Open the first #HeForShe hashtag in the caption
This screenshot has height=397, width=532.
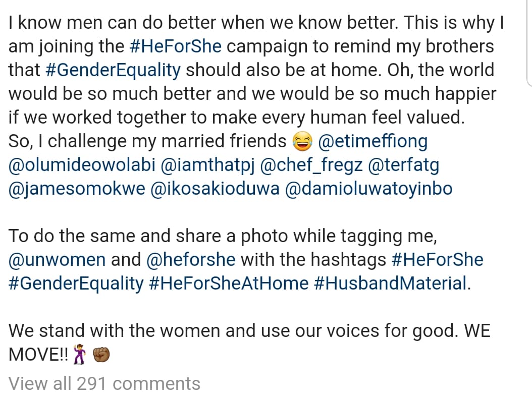[x=176, y=46]
